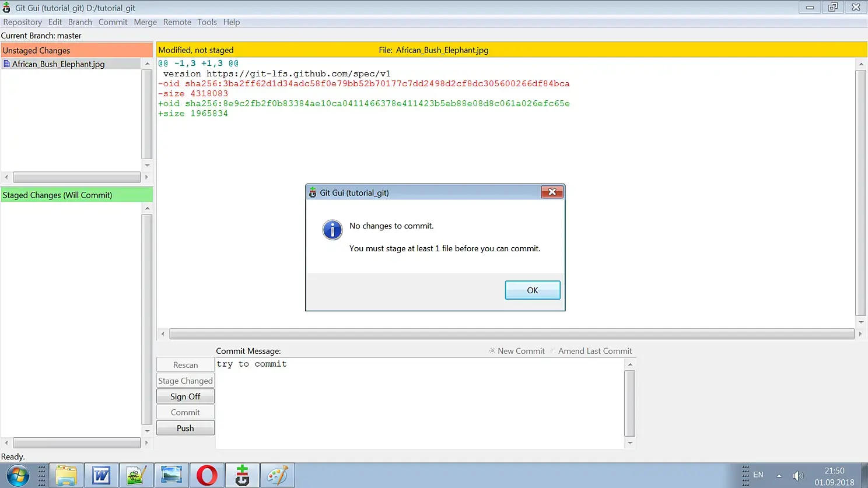Image resolution: width=868 pixels, height=488 pixels.
Task: Open the Tools menu
Action: point(207,22)
